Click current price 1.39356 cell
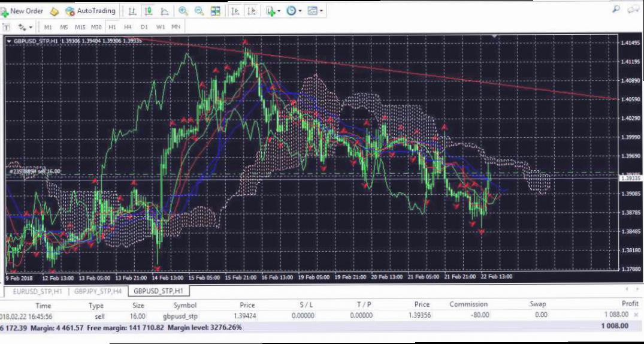Screen dimensions: 644x344 [420, 315]
